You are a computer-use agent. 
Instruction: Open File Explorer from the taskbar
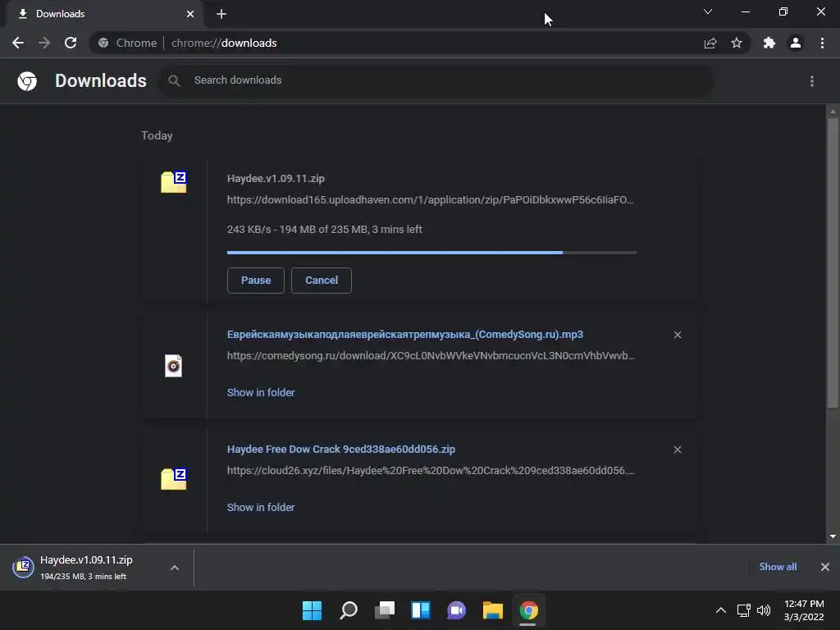[493, 610]
